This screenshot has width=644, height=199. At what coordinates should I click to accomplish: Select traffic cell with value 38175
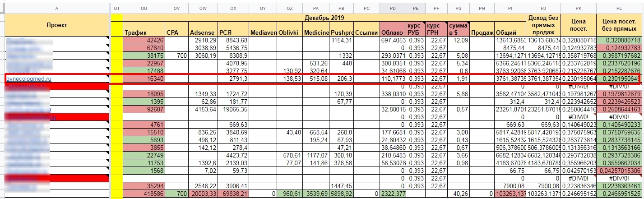(144, 56)
